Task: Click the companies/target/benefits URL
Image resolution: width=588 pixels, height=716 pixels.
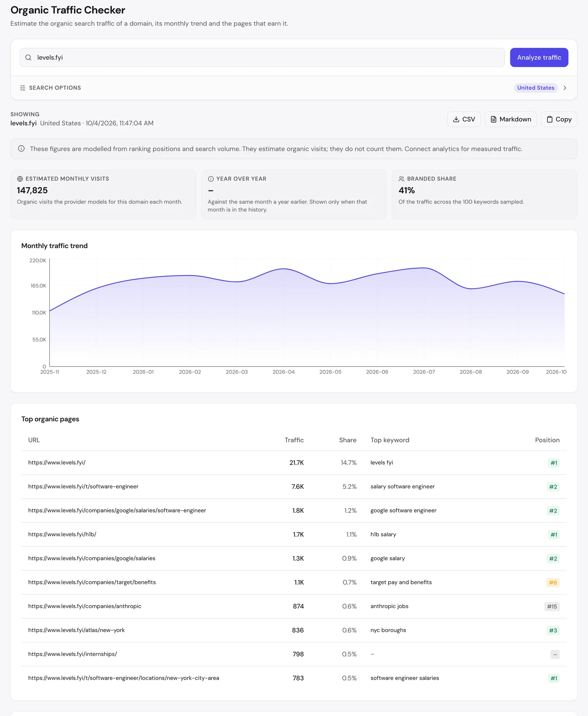Action: [92, 582]
